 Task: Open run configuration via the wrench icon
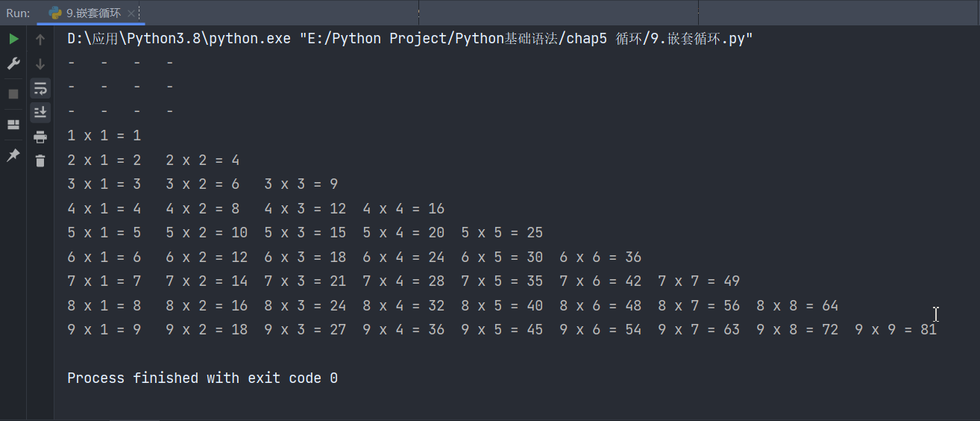(x=13, y=63)
